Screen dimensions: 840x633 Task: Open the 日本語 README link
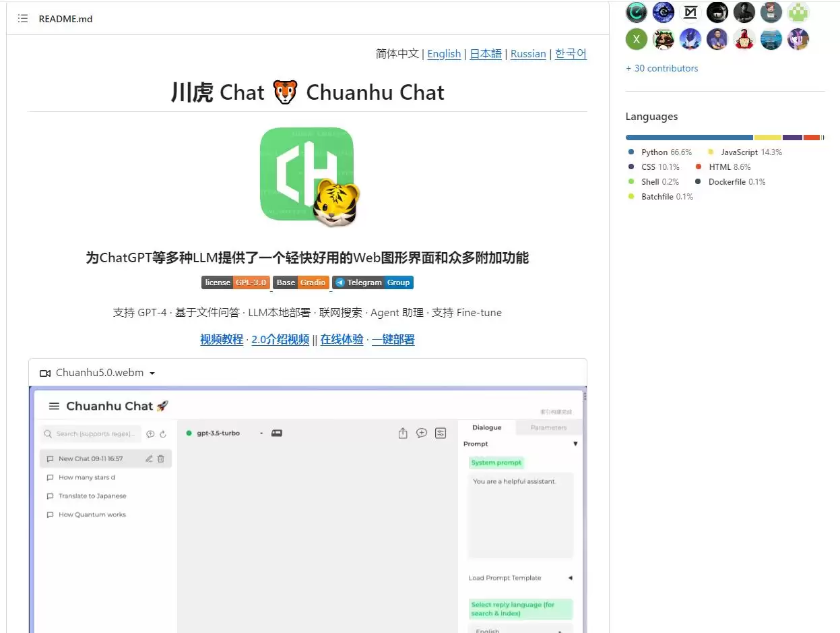coord(486,54)
